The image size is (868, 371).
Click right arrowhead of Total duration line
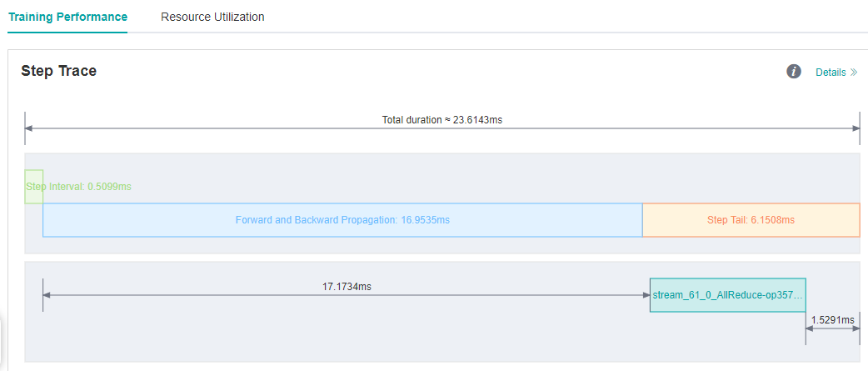(x=856, y=128)
